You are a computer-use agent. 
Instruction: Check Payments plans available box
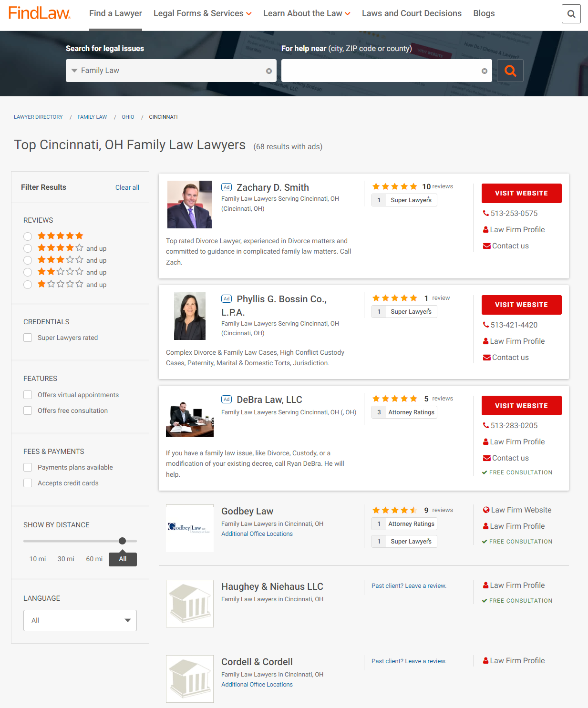[x=28, y=467]
